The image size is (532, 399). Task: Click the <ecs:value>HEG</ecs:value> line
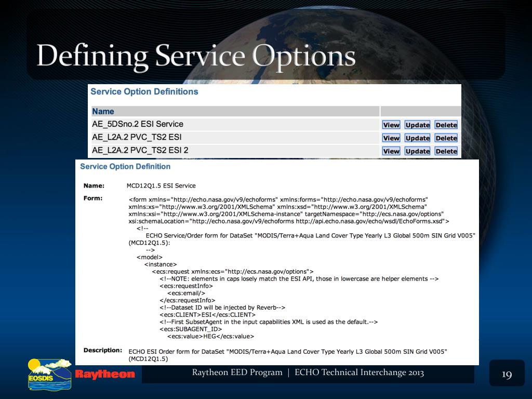[x=211, y=337]
